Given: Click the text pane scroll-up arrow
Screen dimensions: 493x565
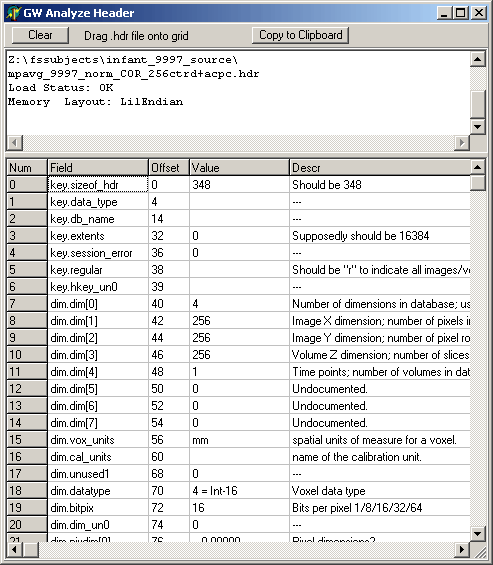Looking at the screenshot, I should [x=478, y=59].
